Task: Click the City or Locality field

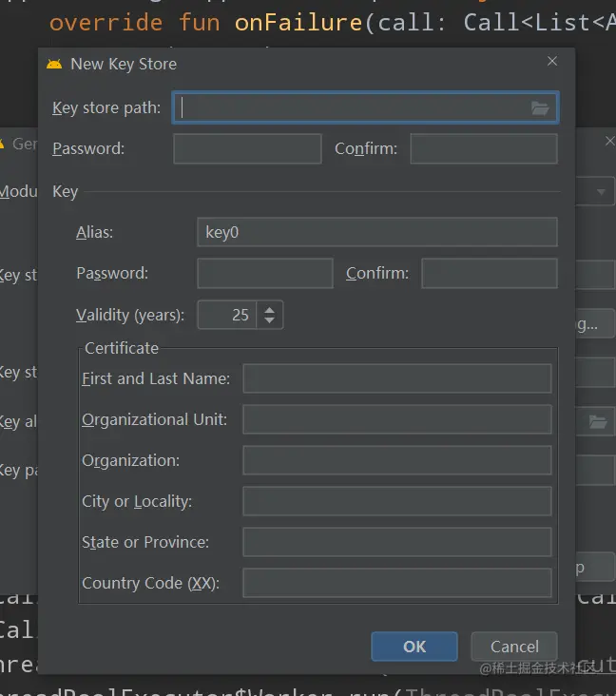Action: pos(397,501)
